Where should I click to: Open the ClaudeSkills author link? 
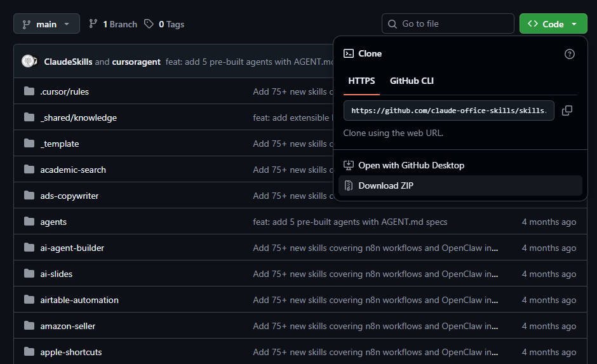tap(68, 62)
